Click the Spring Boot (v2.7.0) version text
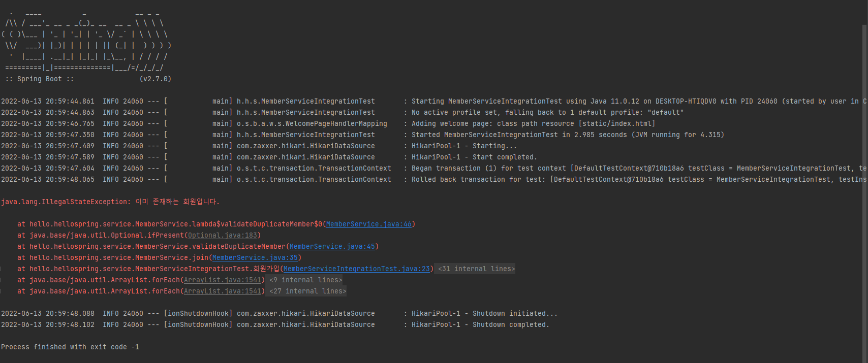Image resolution: width=868 pixels, height=363 pixels. click(x=155, y=79)
